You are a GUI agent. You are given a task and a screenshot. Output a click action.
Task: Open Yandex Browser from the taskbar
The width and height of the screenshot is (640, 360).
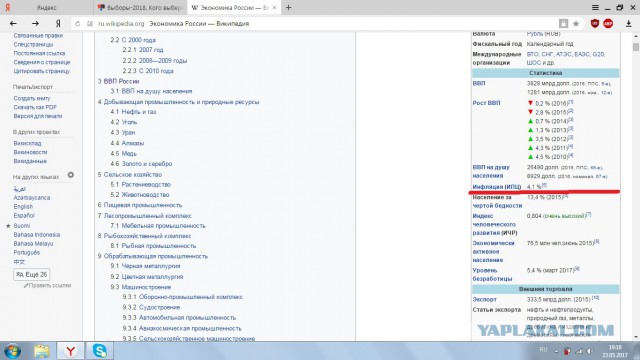pos(71,351)
